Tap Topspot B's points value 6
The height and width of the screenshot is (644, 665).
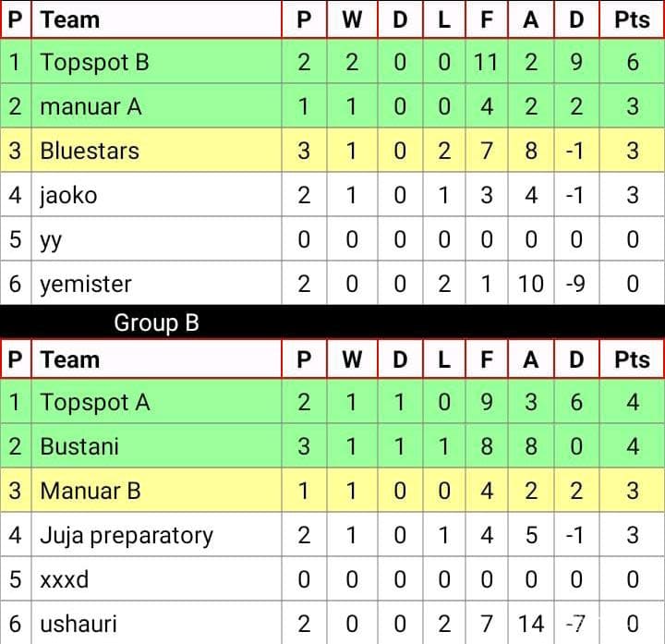[x=633, y=62]
